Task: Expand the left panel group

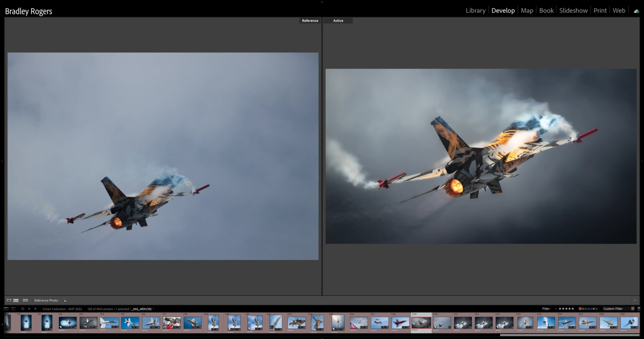Action: (2, 161)
